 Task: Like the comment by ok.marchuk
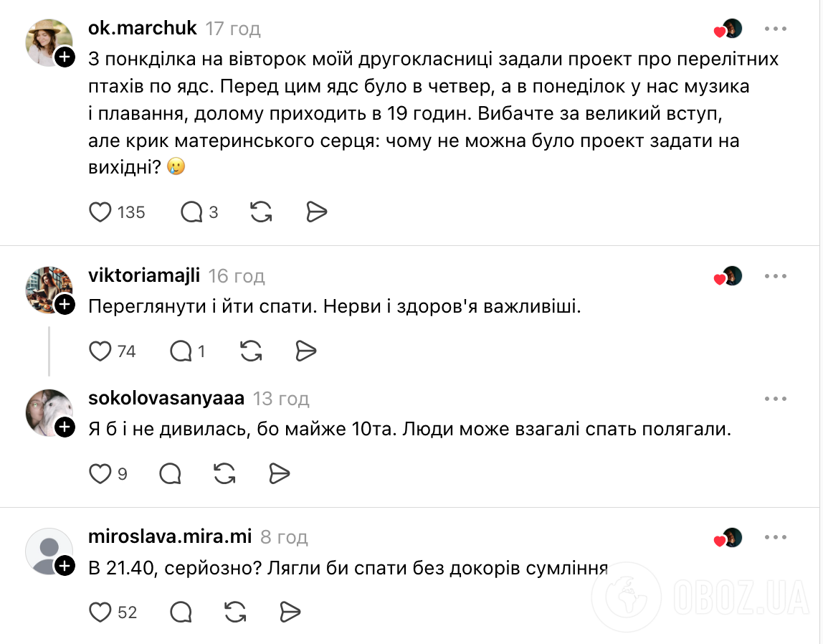point(99,212)
